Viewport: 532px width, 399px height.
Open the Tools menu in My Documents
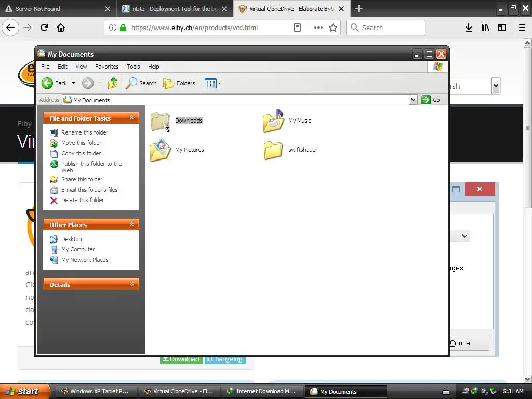coord(134,66)
